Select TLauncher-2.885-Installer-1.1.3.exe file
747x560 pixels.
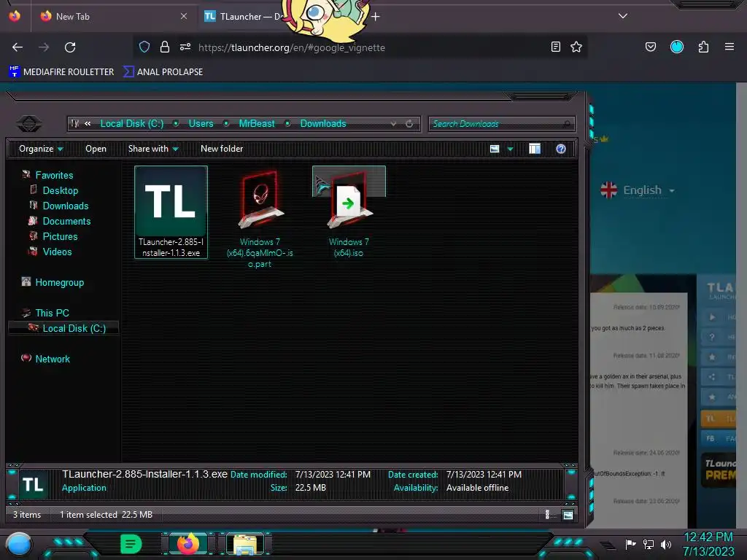171,212
